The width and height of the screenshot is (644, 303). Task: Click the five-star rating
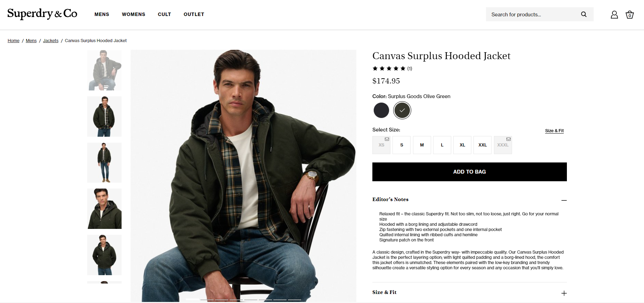pos(389,69)
